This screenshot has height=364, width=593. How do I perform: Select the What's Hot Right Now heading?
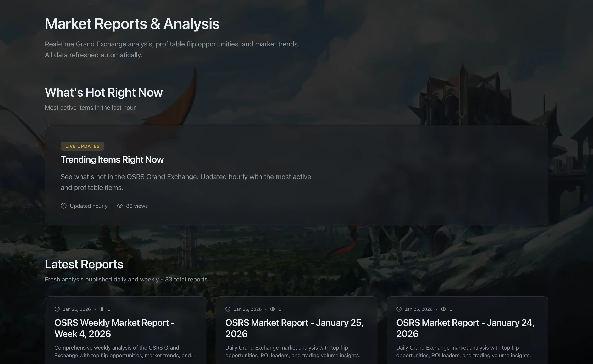[104, 92]
